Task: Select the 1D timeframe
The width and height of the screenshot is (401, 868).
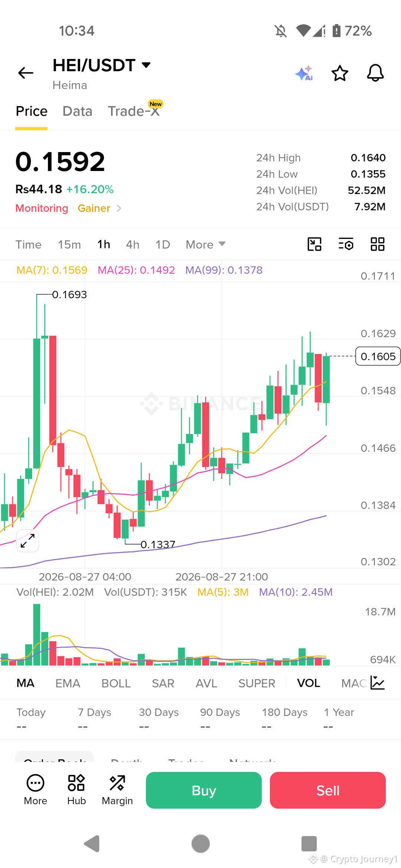Action: [163, 244]
